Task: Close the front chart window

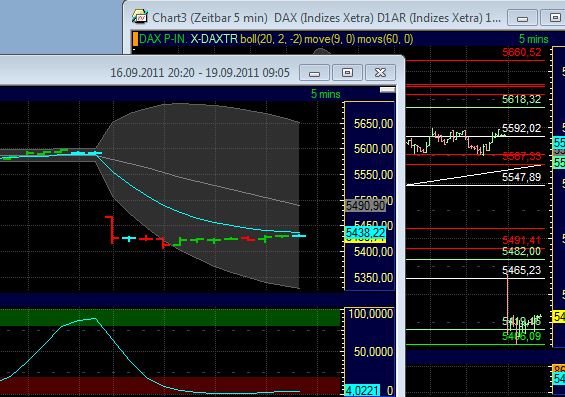Action: pyautogui.click(x=380, y=73)
